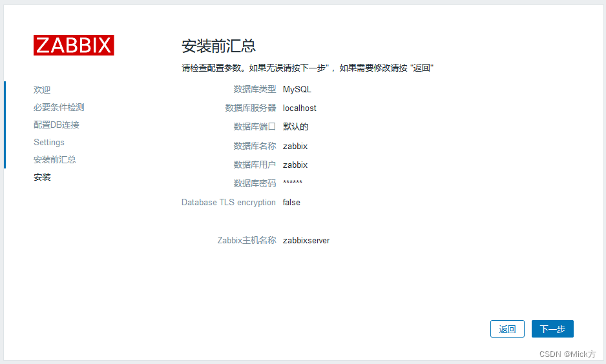Select the 安装前汇总 step in sidebar

click(x=54, y=160)
